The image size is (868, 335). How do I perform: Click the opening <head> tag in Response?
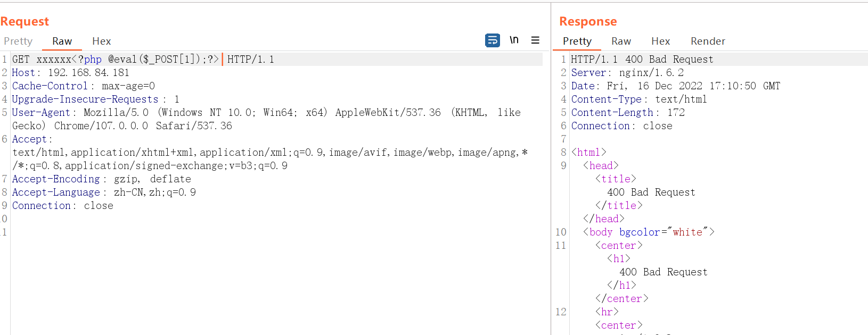point(601,165)
